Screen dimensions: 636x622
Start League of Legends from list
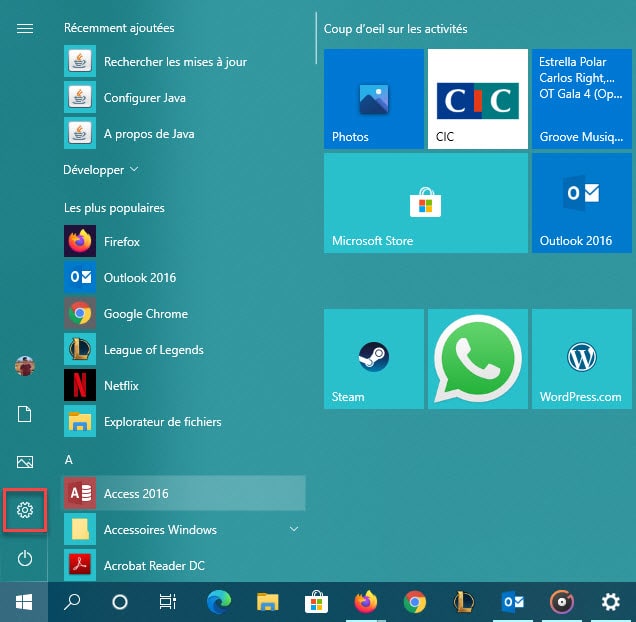pyautogui.click(x=185, y=349)
